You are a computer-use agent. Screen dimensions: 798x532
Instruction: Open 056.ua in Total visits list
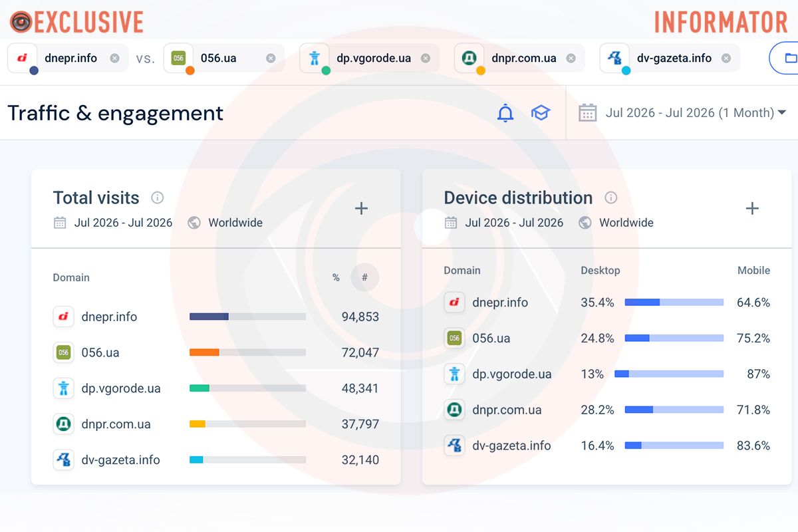pyautogui.click(x=100, y=352)
